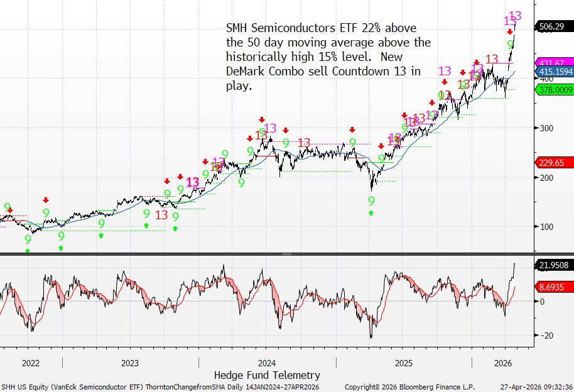Click the red down arrow beside the 506.29 high
Image resolution: width=574 pixels, height=392 pixels.
pyautogui.click(x=509, y=31)
